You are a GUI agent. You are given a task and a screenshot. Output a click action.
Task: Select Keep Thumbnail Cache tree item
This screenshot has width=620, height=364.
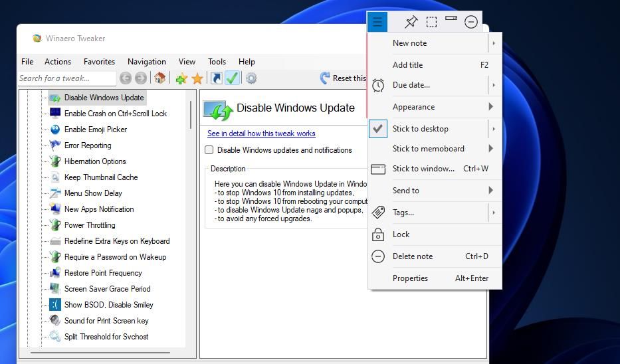click(101, 177)
